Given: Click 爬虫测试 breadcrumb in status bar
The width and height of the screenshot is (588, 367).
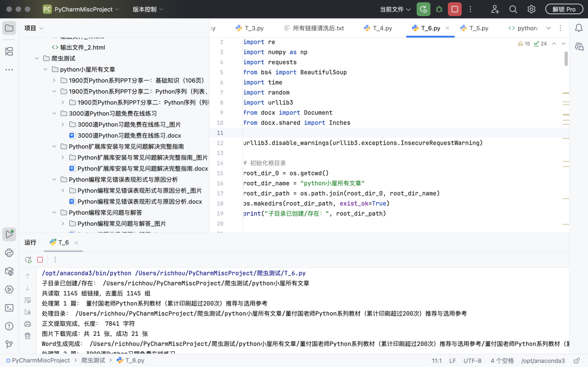Looking at the screenshot, I should 93,361.
